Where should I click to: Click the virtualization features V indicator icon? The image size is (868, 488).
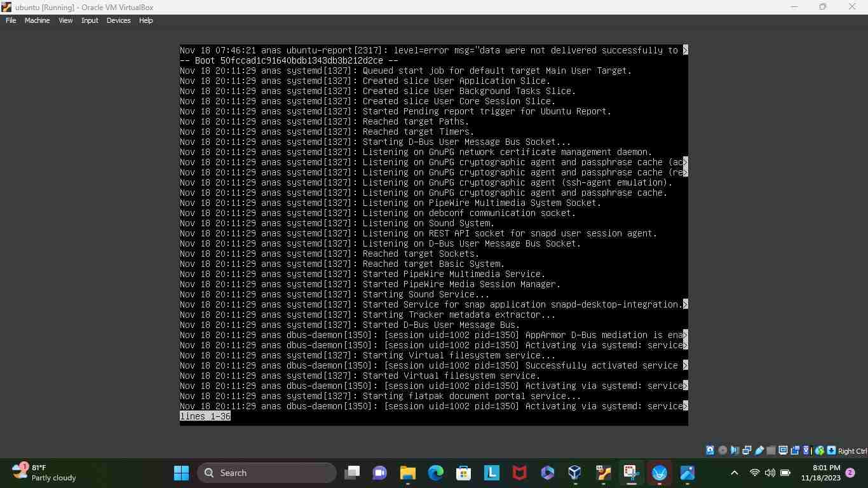pyautogui.click(x=806, y=451)
